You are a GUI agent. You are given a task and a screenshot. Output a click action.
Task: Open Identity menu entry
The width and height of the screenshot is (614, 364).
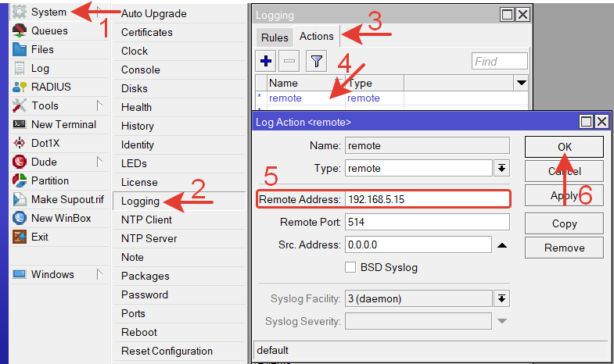pos(179,145)
